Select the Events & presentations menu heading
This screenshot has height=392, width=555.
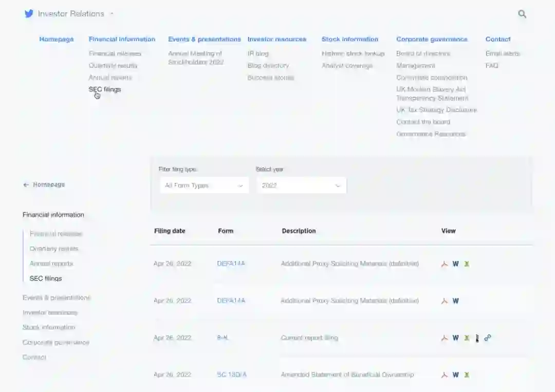click(x=205, y=39)
